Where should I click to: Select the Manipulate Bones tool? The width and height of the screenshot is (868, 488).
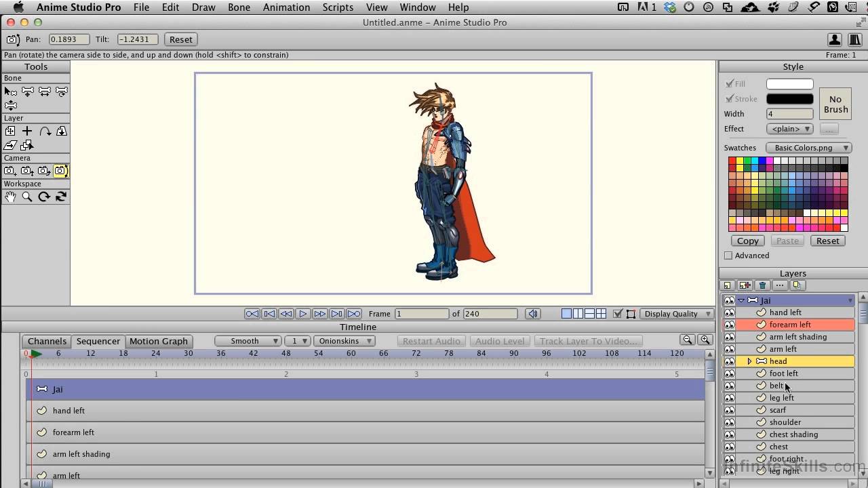coord(10,105)
